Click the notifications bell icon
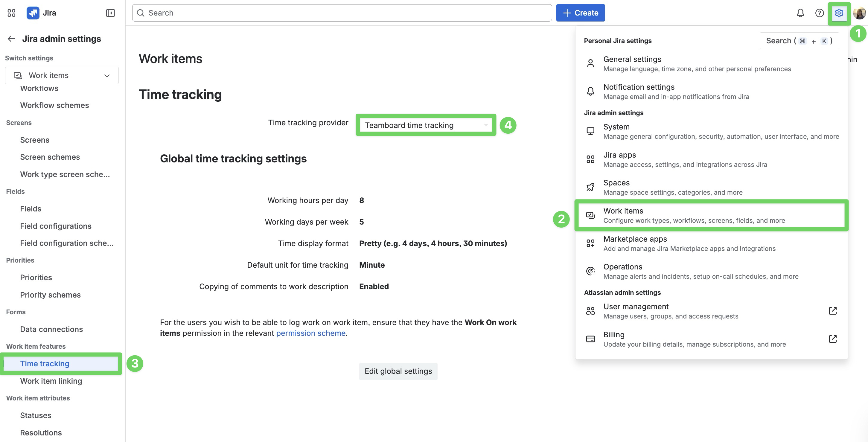 click(x=800, y=13)
